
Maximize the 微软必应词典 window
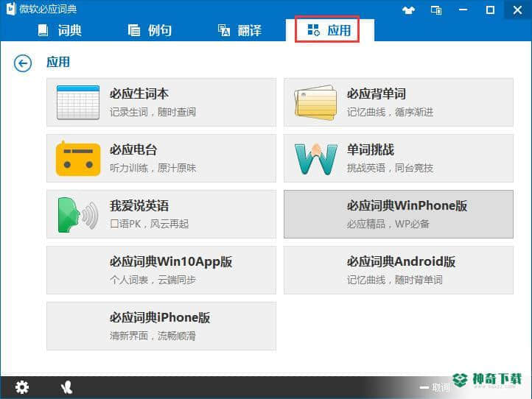[490, 10]
